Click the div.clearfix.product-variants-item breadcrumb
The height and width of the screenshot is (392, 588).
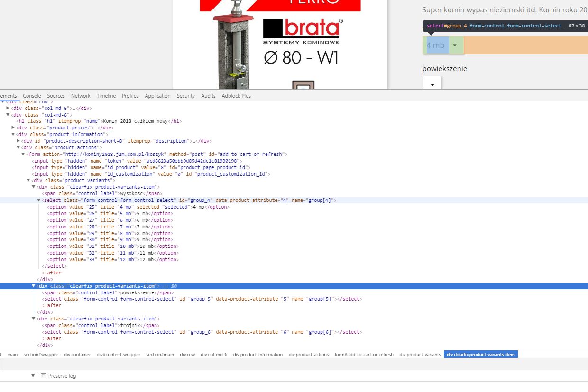[481, 355]
